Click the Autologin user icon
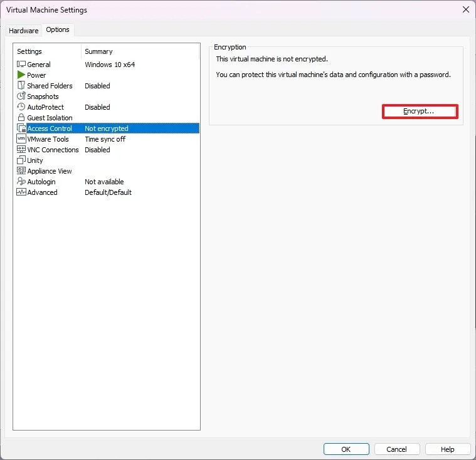The image size is (476, 460). [x=21, y=181]
